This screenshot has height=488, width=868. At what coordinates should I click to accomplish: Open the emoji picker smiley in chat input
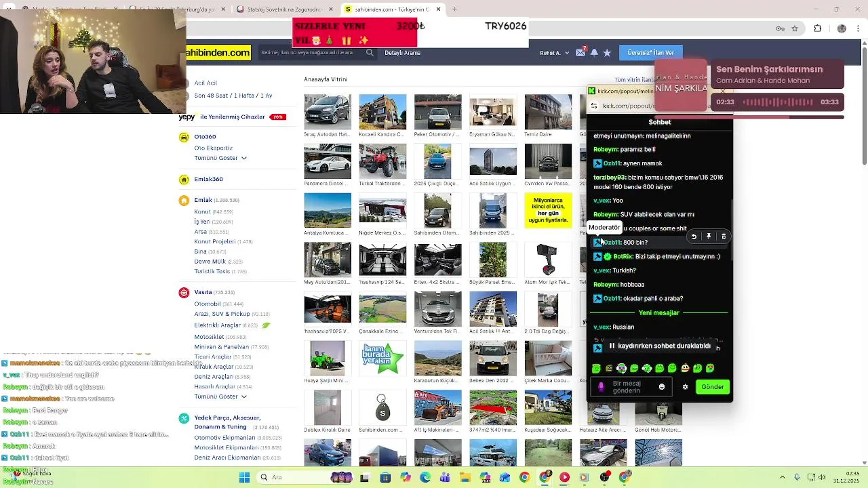click(x=662, y=387)
